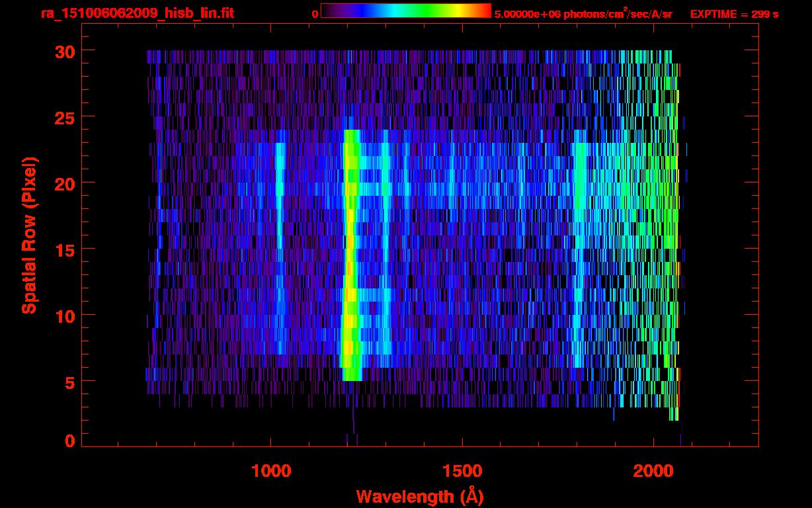Click the 5.00000e+06 photons/cm²/sec/A/sr label

click(583, 14)
